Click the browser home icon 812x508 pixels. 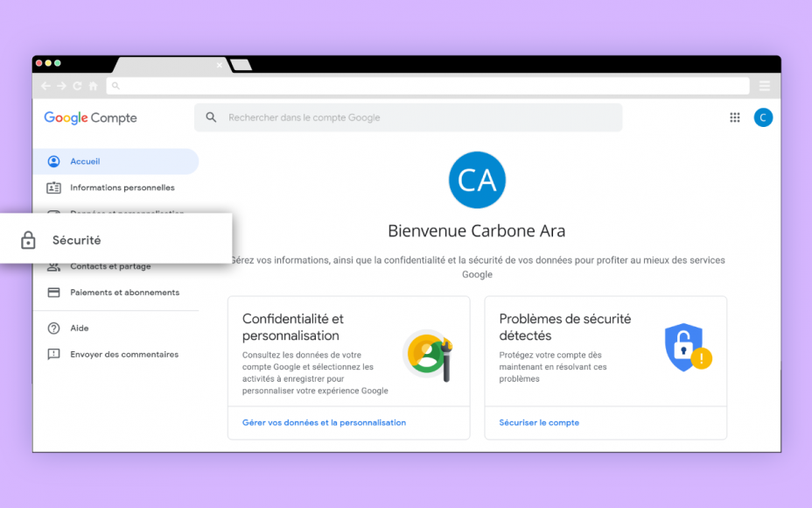click(94, 86)
